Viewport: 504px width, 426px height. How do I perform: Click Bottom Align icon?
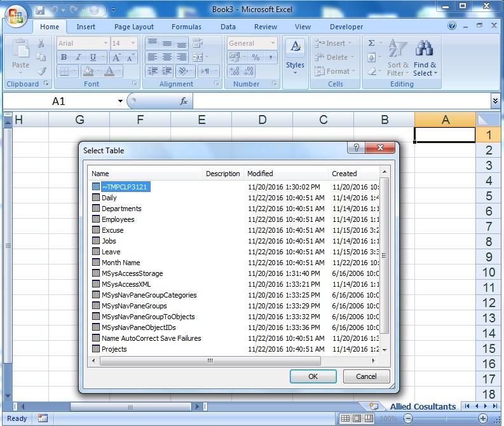click(x=181, y=43)
